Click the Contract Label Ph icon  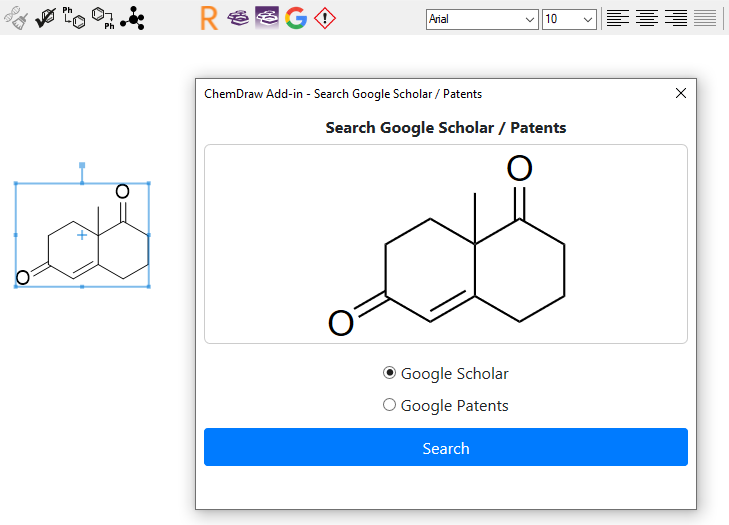(x=103, y=18)
